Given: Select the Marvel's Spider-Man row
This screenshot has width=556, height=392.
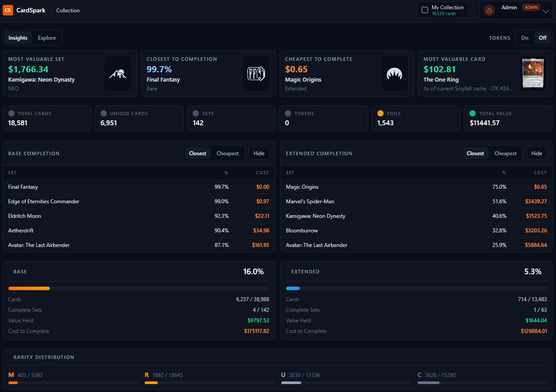Looking at the screenshot, I should 417,202.
